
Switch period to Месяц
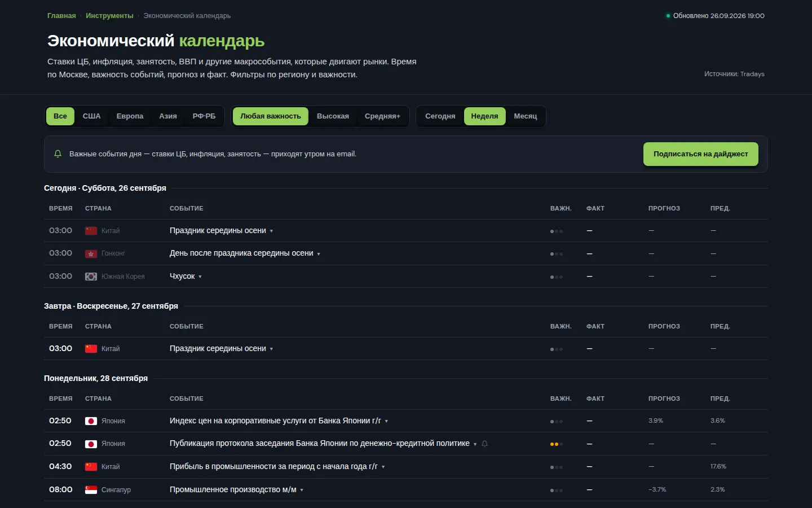526,116
